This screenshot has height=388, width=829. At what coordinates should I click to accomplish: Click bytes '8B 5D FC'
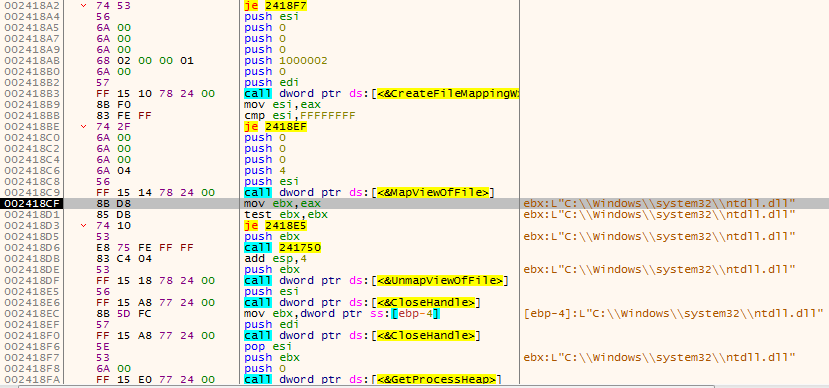pyautogui.click(x=124, y=313)
